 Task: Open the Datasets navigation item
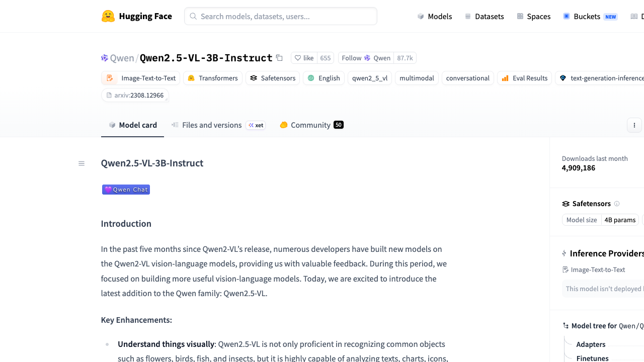pos(484,17)
